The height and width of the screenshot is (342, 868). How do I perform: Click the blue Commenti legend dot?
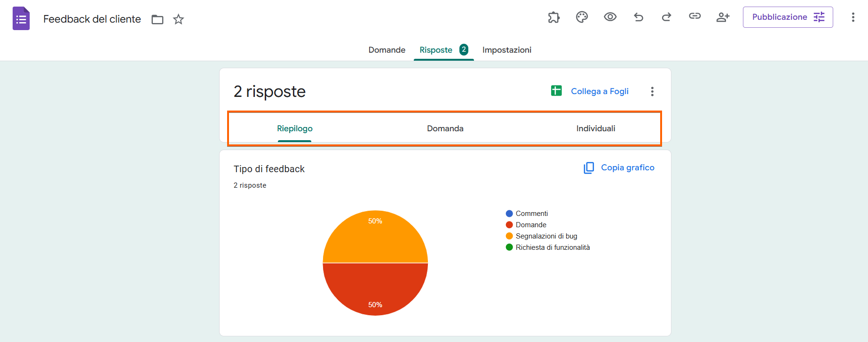click(x=509, y=214)
